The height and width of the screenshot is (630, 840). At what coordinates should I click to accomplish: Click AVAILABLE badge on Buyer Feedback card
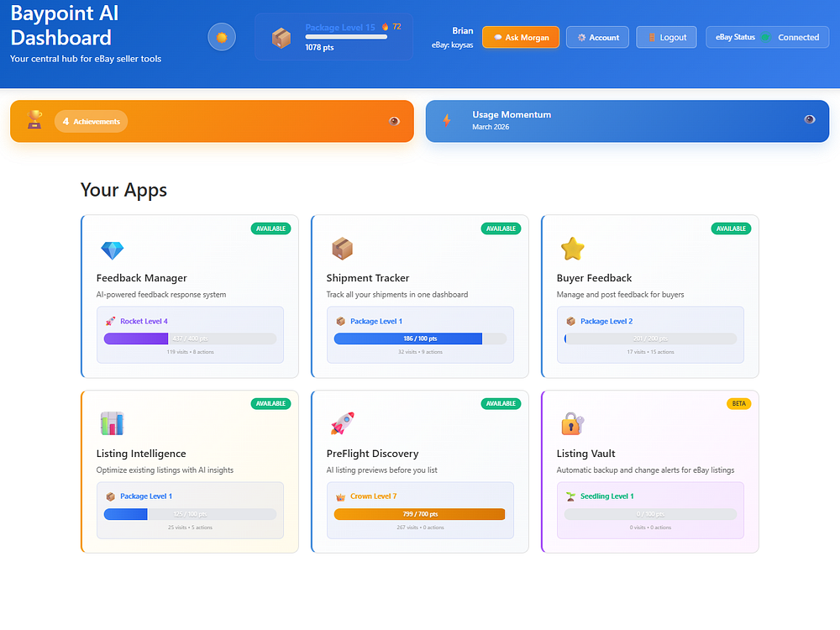(732, 228)
